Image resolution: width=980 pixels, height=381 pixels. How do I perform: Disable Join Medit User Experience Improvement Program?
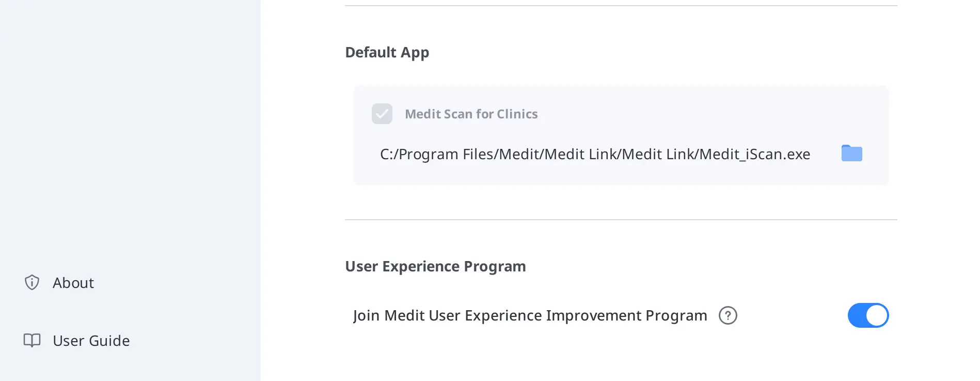[868, 315]
